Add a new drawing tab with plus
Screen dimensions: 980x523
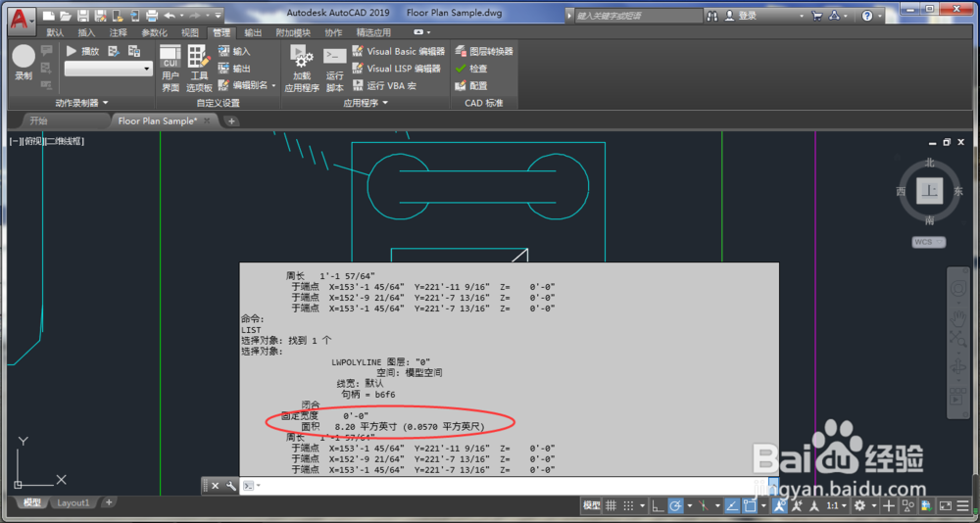click(231, 121)
